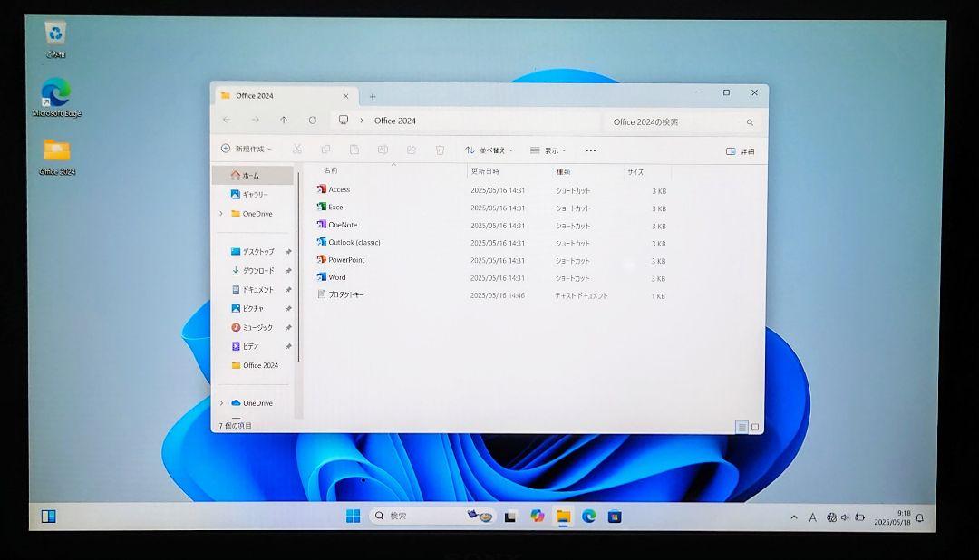The height and width of the screenshot is (560, 979).
Task: Open the Widgets button on taskbar
Action: 49,516
